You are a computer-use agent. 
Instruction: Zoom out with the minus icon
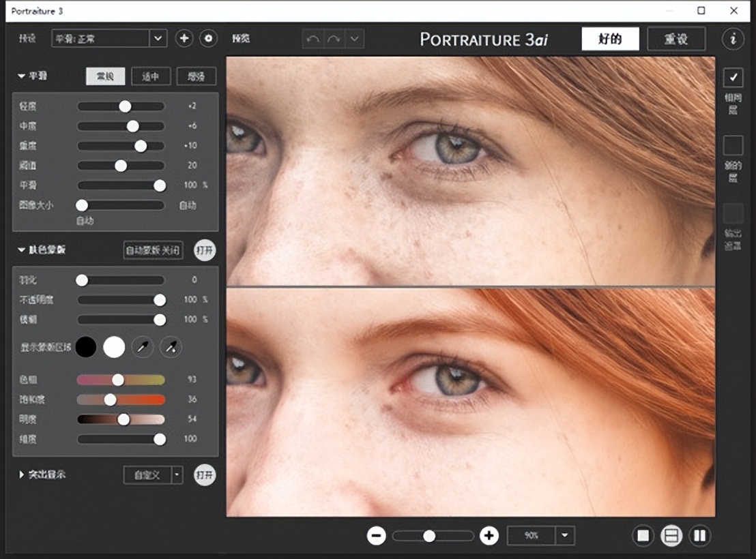376,536
